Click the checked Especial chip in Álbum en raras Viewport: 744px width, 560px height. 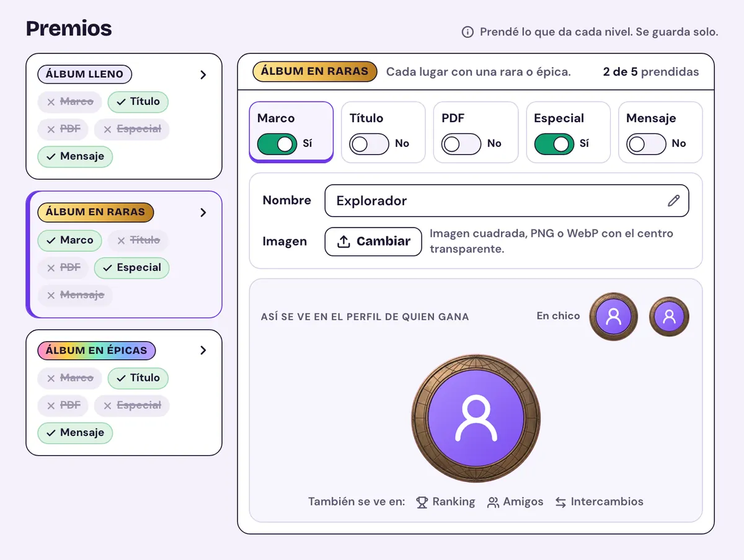131,268
